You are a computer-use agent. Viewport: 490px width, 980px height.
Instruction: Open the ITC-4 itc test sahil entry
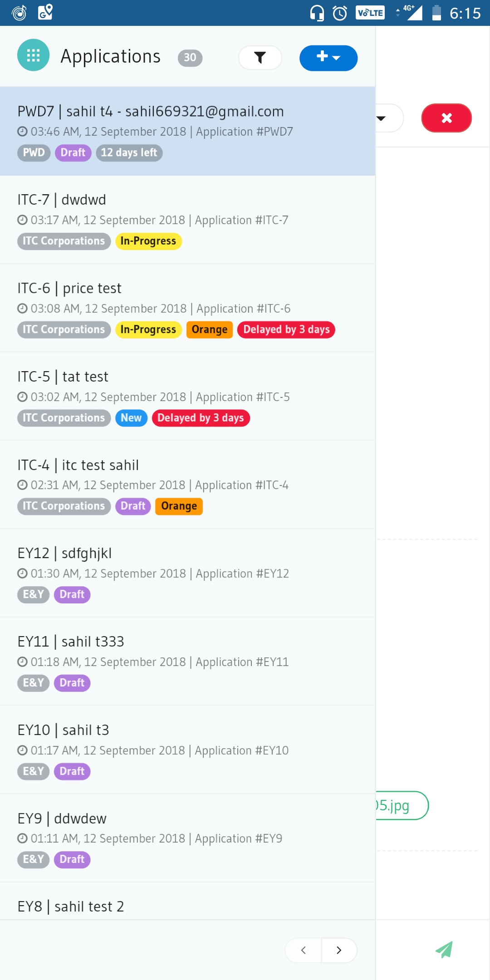tap(187, 485)
